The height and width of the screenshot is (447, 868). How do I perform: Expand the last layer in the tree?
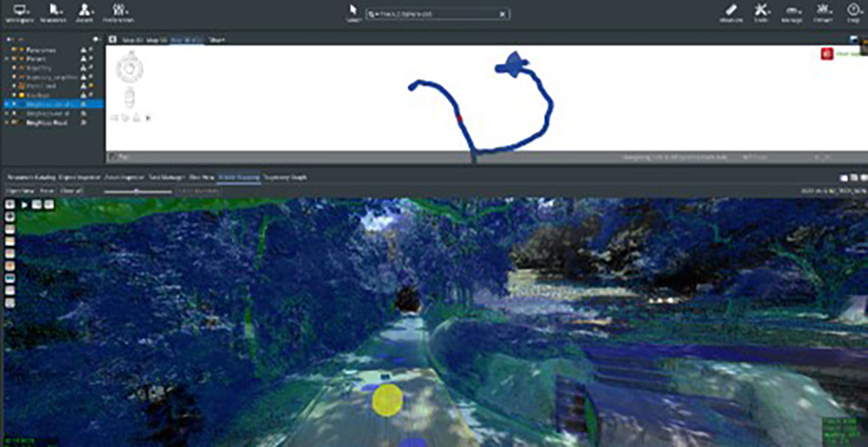click(7, 123)
